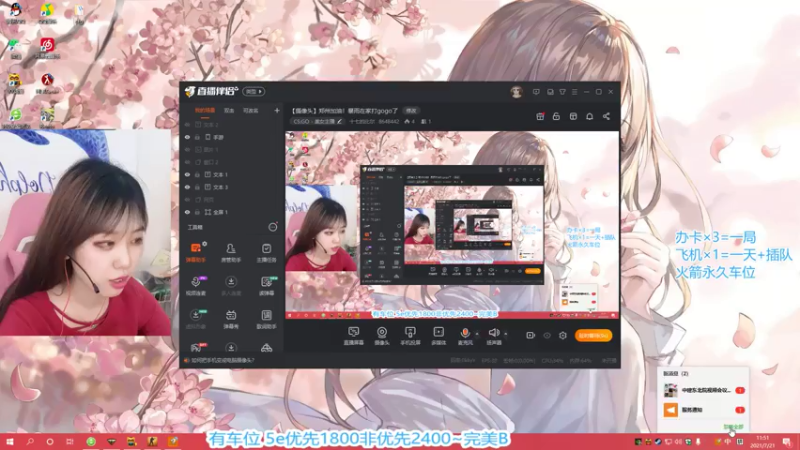Click the orange stop-streaming button
This screenshot has height=450, width=800.
(593, 335)
